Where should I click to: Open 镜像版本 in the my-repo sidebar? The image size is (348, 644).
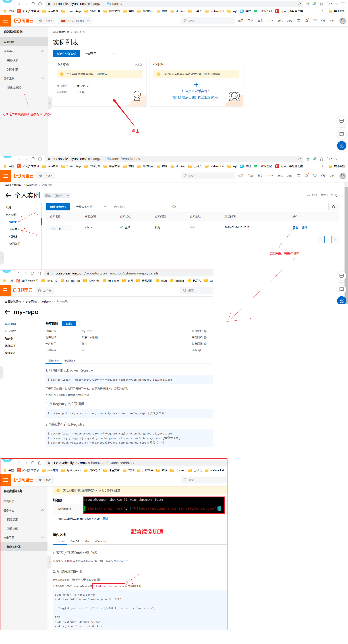pos(11,346)
